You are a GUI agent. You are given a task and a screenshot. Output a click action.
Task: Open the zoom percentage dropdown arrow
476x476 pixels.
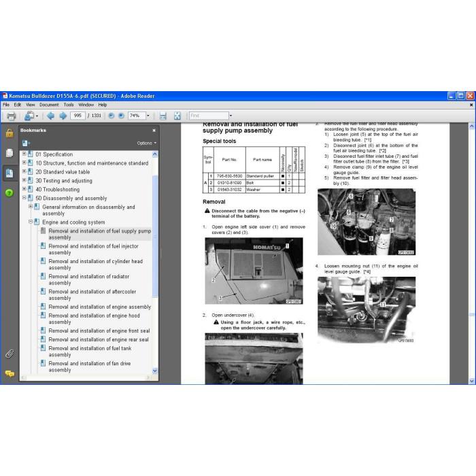coord(148,116)
